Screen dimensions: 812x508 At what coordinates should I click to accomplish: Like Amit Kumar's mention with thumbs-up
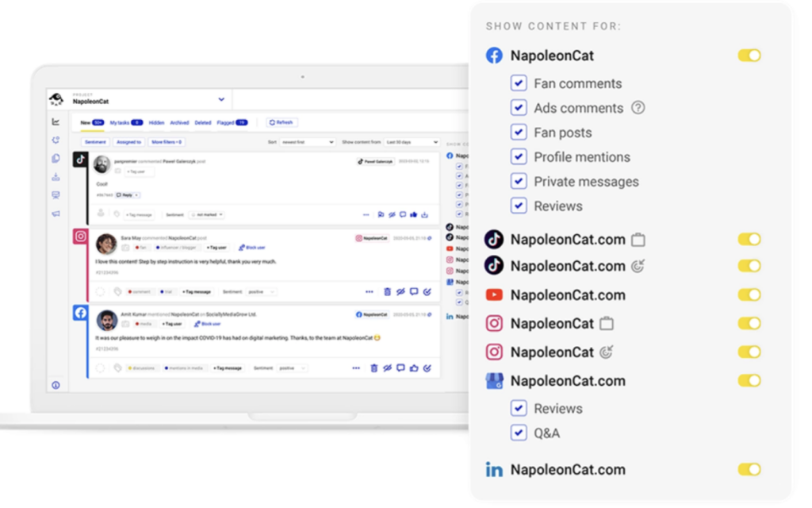414,368
